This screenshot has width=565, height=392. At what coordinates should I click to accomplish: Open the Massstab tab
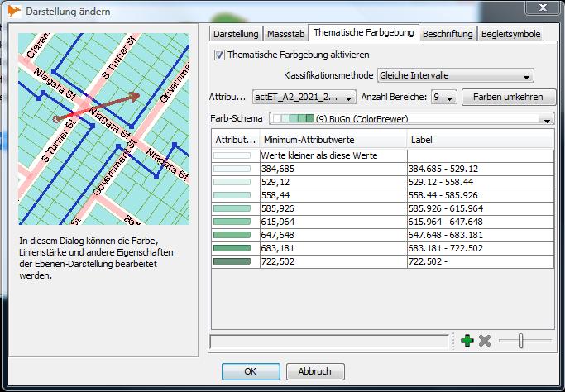285,34
